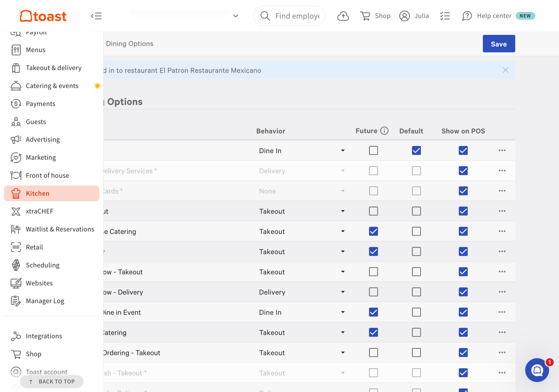Screen dimensions: 559x392
Task: Click the Toast logo
Action: [x=43, y=16]
